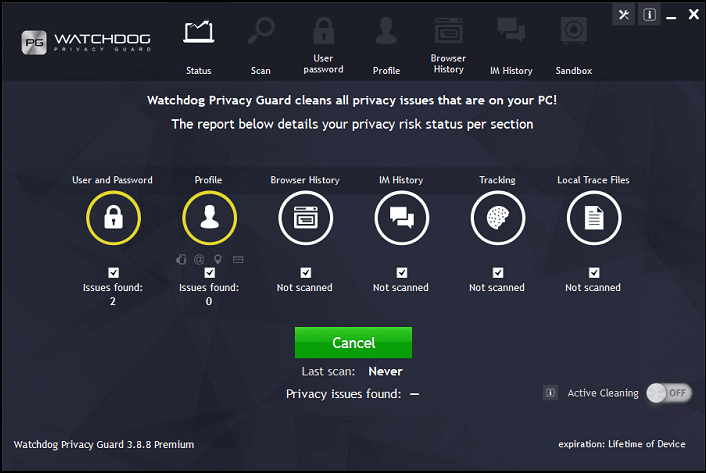Click the User and Password lock icon
This screenshot has width=706, height=473.
pyautogui.click(x=113, y=219)
